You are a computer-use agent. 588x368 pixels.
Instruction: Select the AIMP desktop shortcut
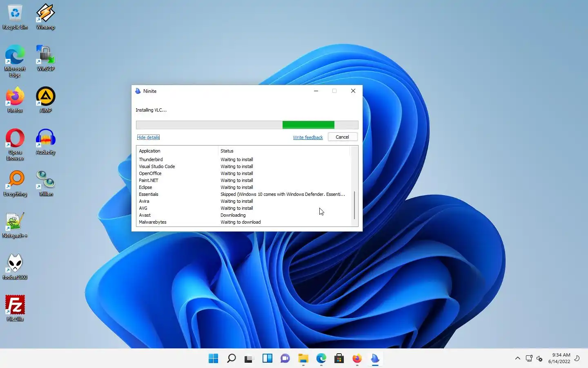click(45, 100)
